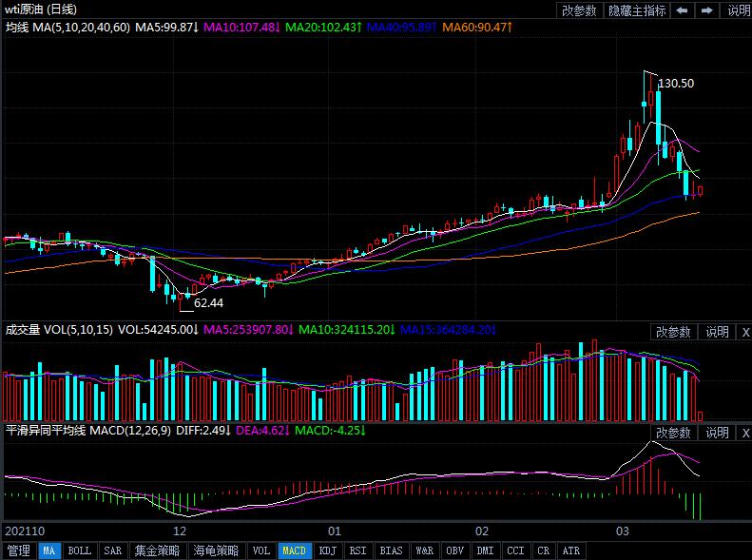Switch to the BOLL indicator tab
This screenshot has width=752, height=560.
click(x=80, y=550)
